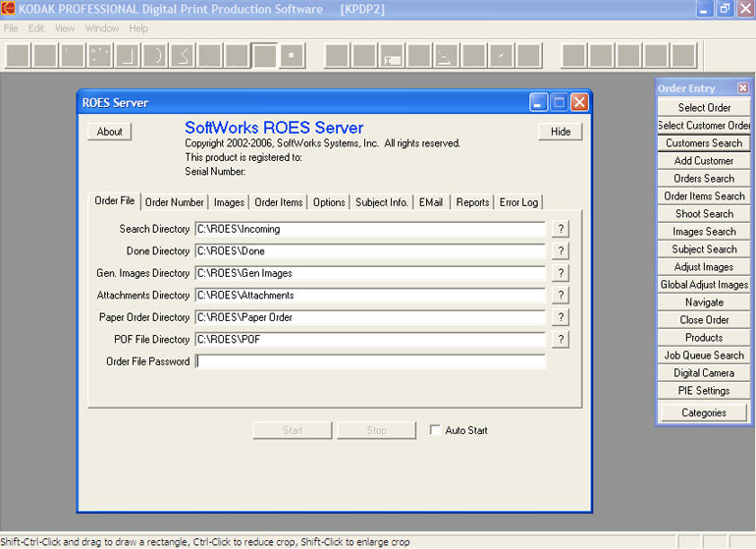Click the toolbar icon with a diagonal underlined line

(x=447, y=55)
